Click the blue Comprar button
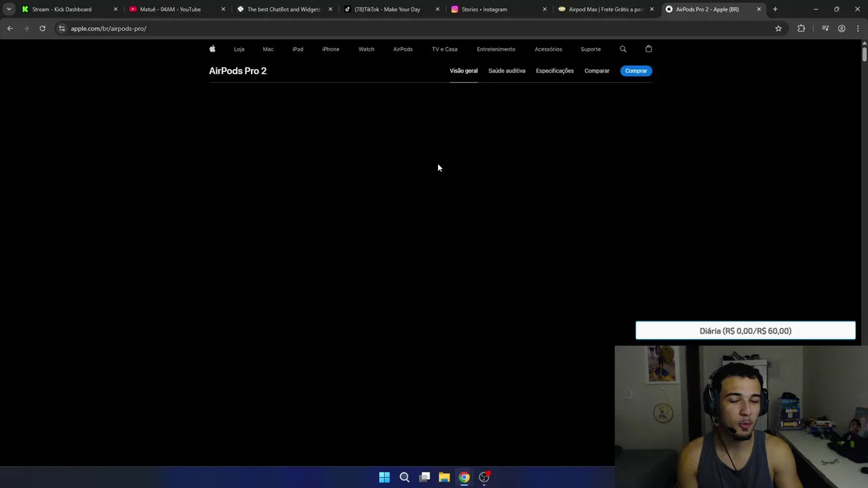The width and height of the screenshot is (868, 488). (x=636, y=70)
